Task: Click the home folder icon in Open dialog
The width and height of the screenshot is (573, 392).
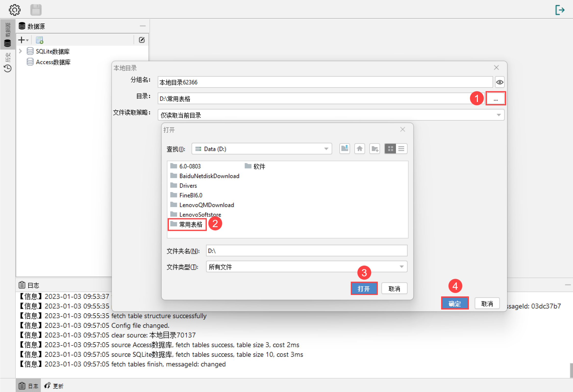Action: tap(360, 149)
